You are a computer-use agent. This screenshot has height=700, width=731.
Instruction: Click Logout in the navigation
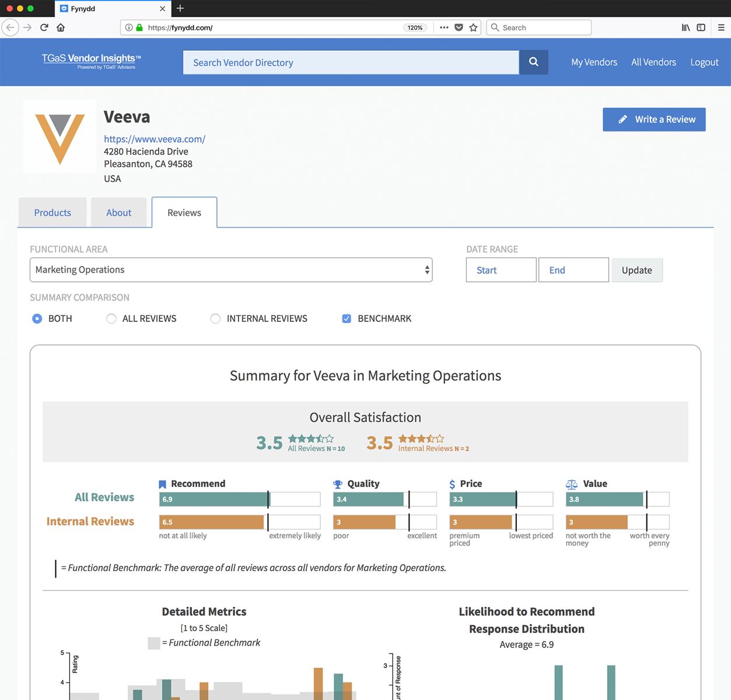[704, 62]
